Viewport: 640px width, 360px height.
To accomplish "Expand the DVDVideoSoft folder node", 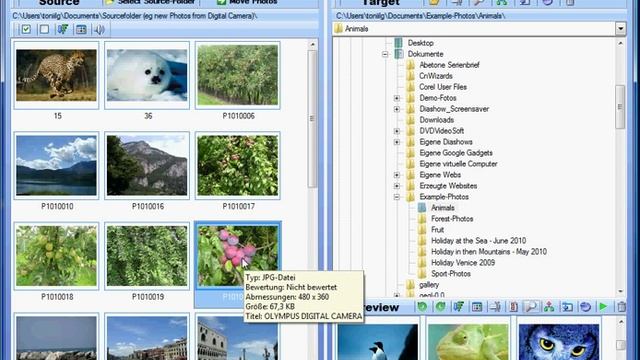I will (x=396, y=131).
